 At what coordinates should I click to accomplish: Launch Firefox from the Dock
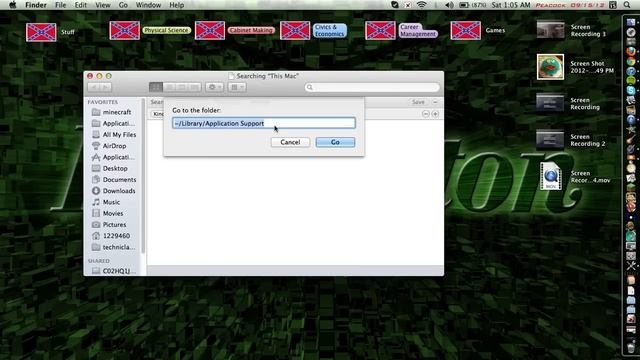click(631, 51)
